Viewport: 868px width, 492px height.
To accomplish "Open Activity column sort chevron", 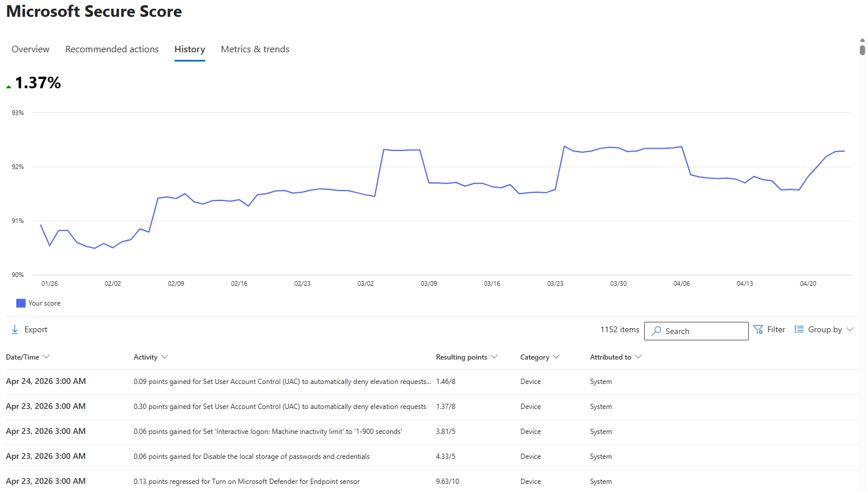I will tap(165, 357).
